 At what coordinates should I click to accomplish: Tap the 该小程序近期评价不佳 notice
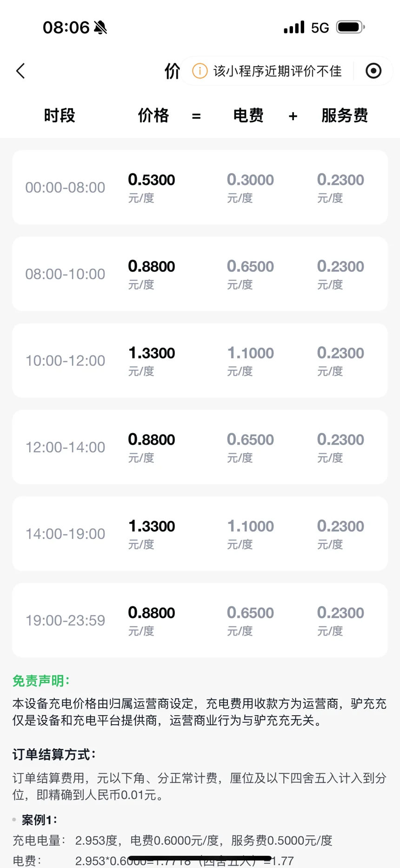click(277, 71)
